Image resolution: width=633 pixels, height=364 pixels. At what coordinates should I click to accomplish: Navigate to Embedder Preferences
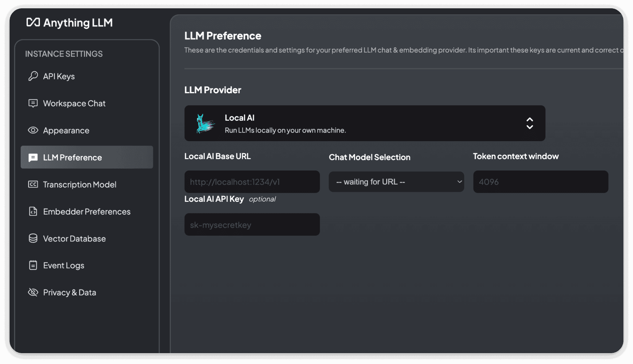87,211
